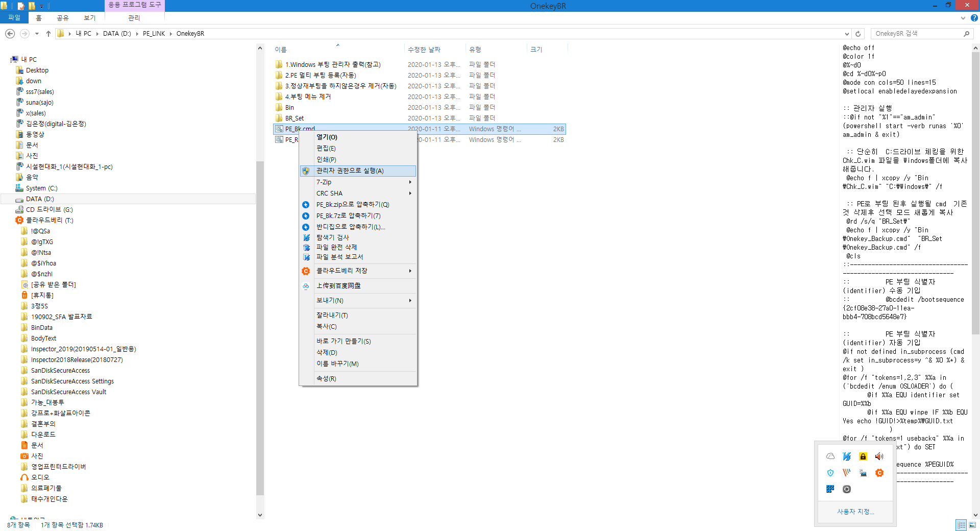Click the yellow padlock tray icon
Screen dimensions: 980x531
[863, 456]
